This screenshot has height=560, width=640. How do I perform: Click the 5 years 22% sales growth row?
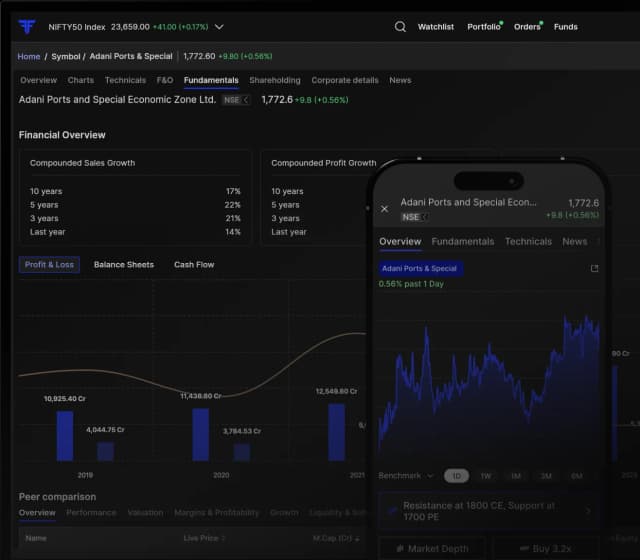pos(135,205)
